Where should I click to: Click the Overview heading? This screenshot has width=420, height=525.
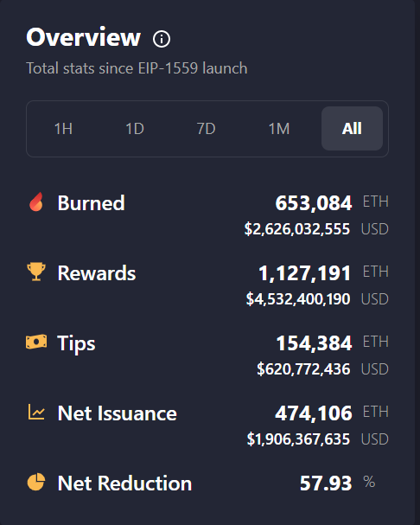coord(83,37)
